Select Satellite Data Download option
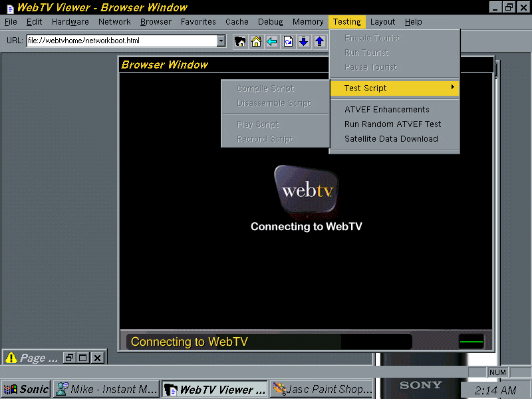The height and width of the screenshot is (399, 532). [391, 139]
